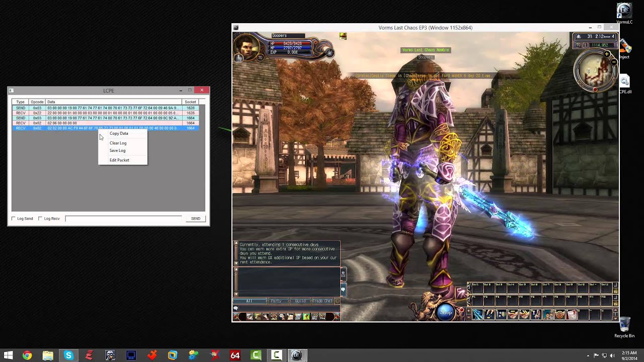Image resolution: width=644 pixels, height=362 pixels.
Task: Select the RECV 0x02 row with socket 1664 above highlighted row
Action: coord(105,123)
